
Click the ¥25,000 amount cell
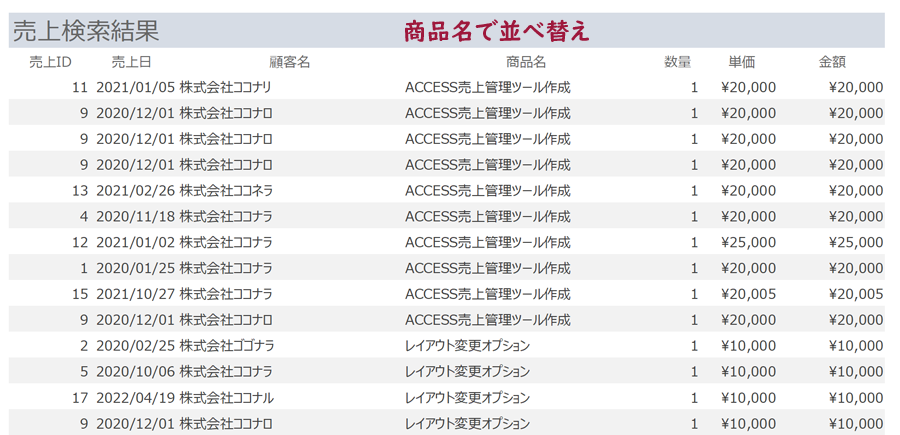coord(856,242)
